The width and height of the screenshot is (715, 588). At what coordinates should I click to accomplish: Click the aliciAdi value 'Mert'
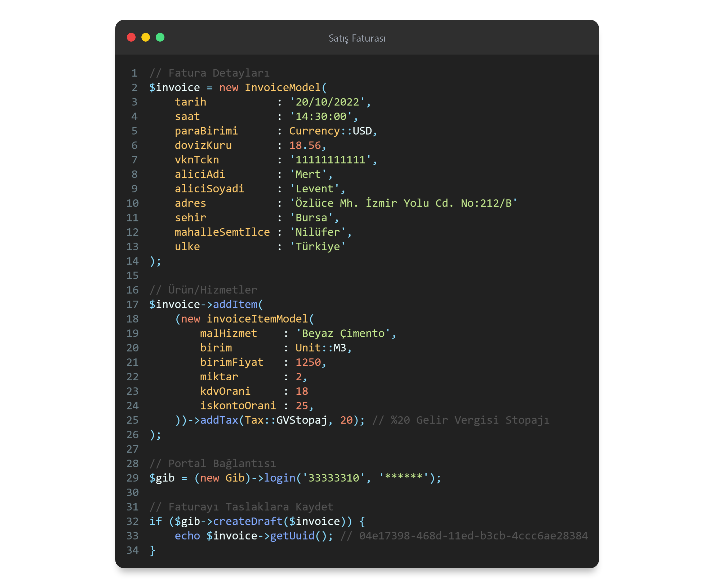pos(308,175)
